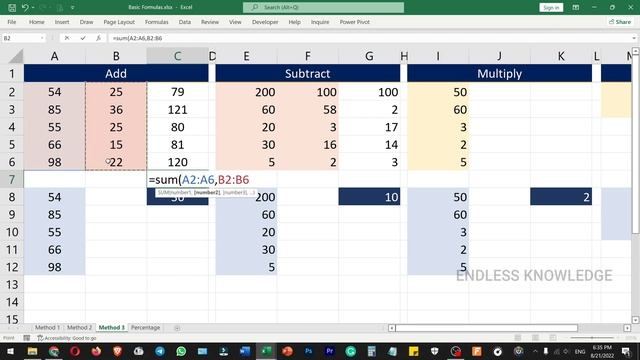
Task: Switch to Normal view icon
Action: point(518,338)
